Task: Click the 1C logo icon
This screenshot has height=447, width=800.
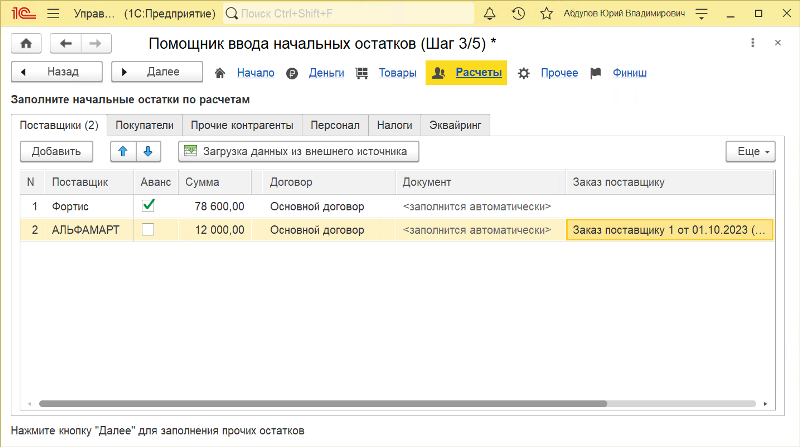Action: (24, 13)
